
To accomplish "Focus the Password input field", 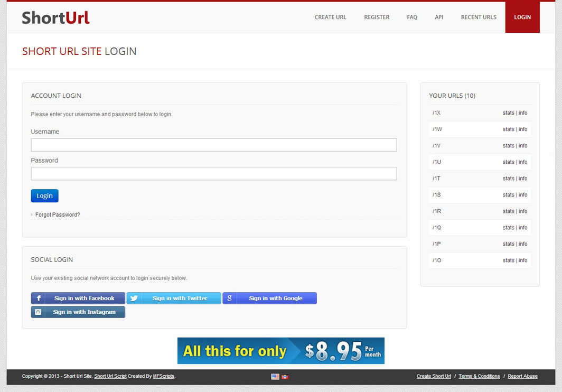I will coord(214,174).
